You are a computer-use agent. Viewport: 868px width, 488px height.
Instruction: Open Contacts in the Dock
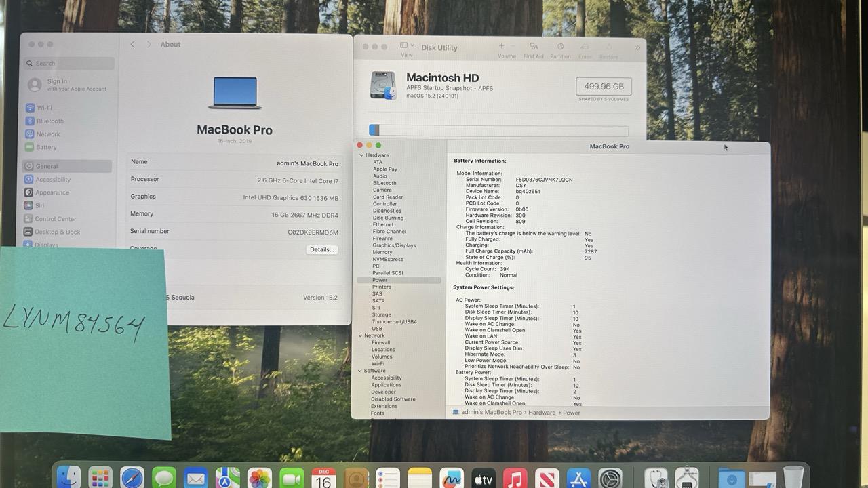(355, 479)
